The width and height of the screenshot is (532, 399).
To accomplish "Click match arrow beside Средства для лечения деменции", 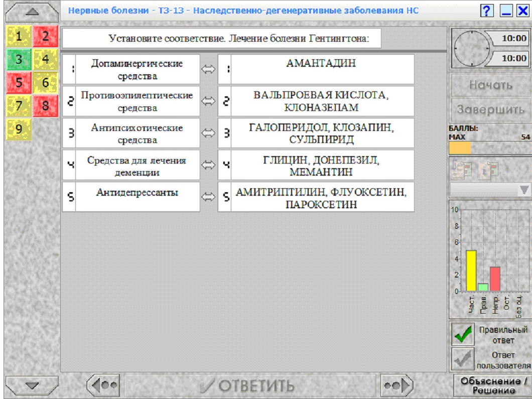I will coord(208,165).
